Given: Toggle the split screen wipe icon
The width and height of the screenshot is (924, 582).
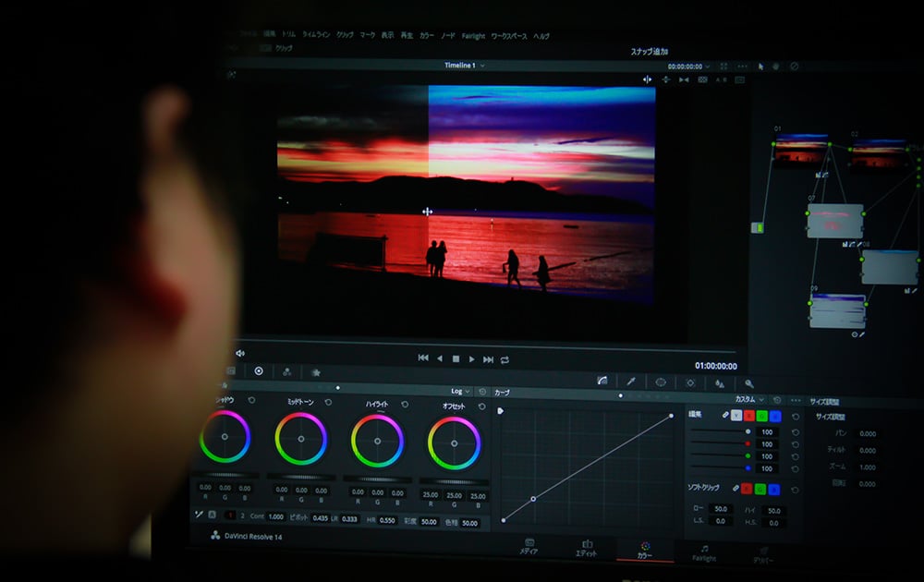Looking at the screenshot, I should pos(647,79).
